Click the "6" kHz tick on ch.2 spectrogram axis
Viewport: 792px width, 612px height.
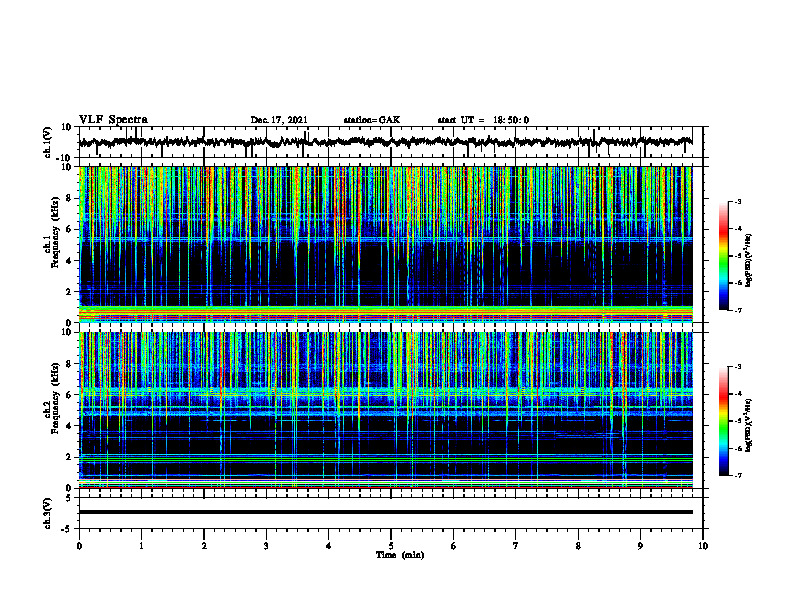[70, 395]
